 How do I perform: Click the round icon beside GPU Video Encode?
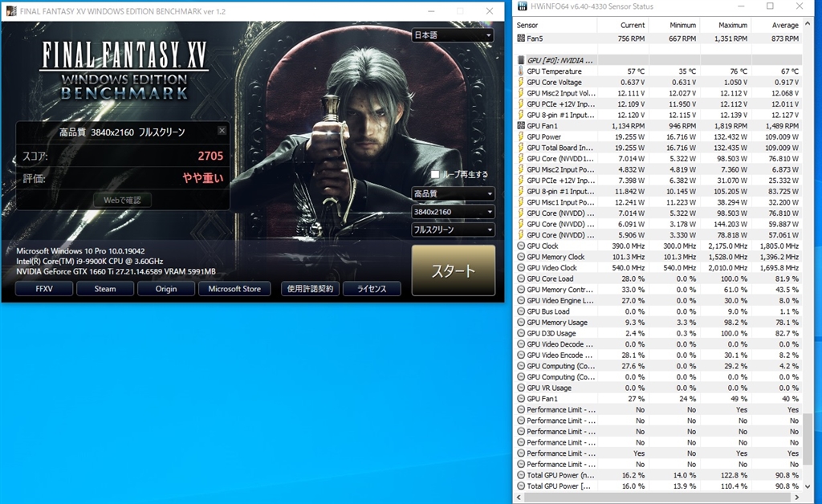coord(520,356)
